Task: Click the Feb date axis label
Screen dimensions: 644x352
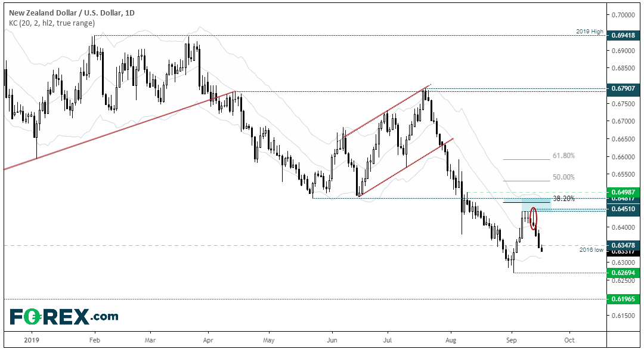Action: click(95, 340)
